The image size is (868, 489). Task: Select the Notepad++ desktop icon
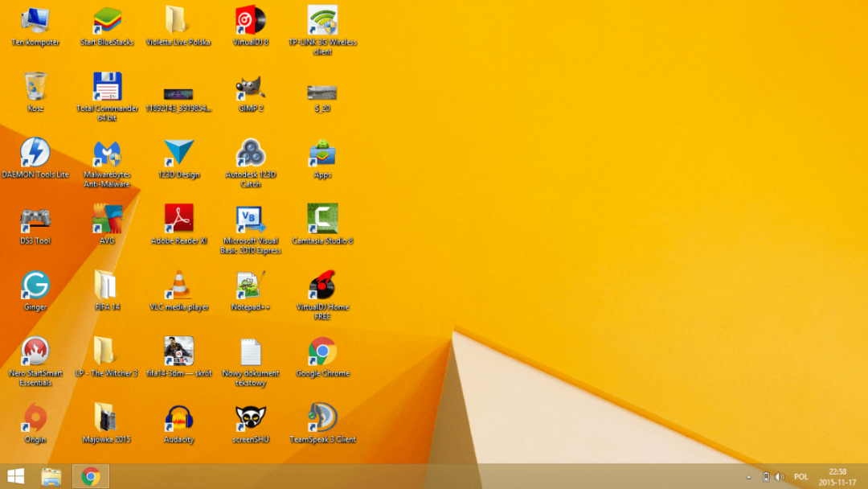coord(251,286)
